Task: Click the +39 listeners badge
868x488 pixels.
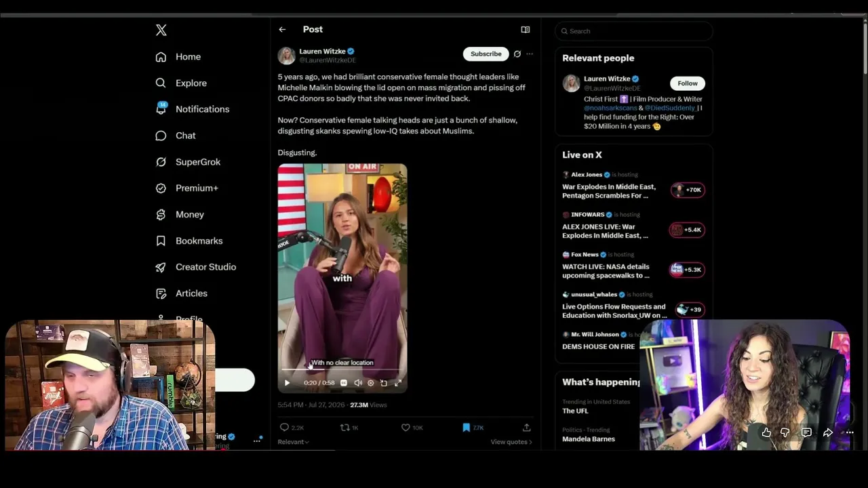Action: pos(690,310)
